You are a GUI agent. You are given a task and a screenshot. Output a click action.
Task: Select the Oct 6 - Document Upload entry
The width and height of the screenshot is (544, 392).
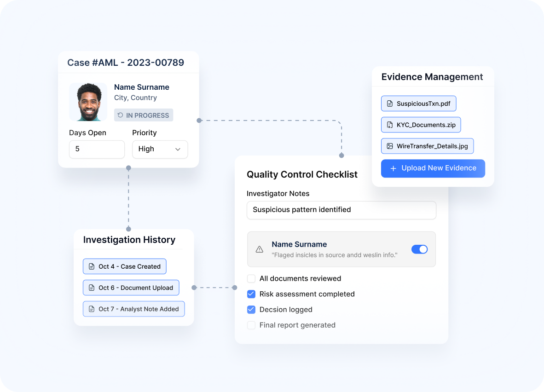click(x=131, y=288)
